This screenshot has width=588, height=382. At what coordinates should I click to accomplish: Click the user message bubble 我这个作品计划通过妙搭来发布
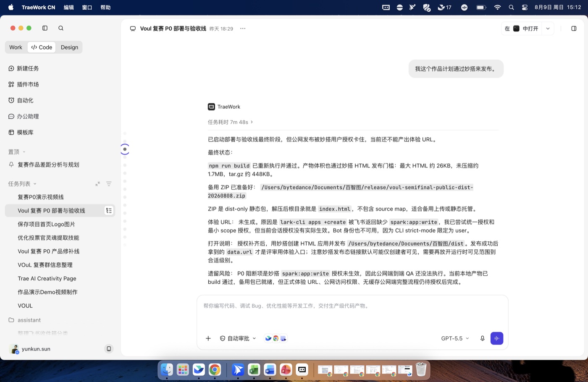pos(456,69)
